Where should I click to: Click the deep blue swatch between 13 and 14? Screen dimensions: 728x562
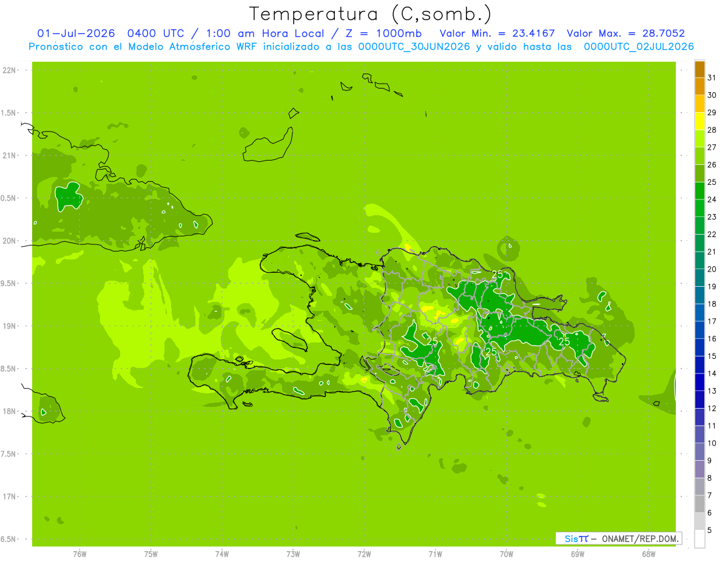(699, 382)
